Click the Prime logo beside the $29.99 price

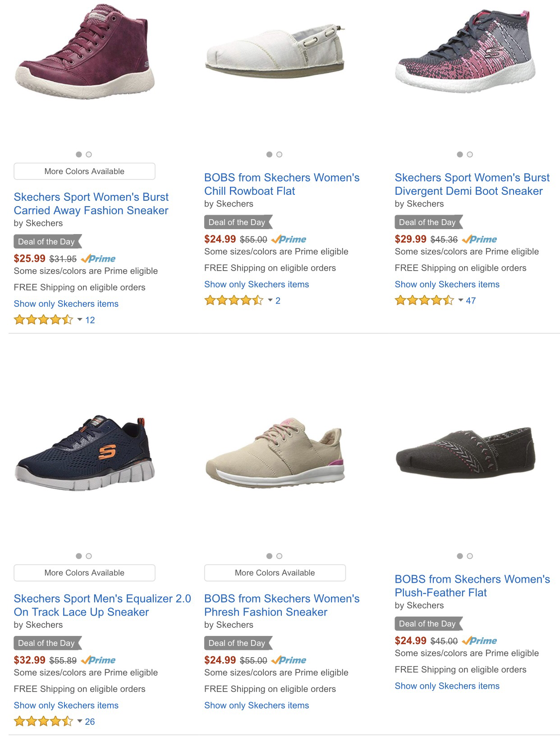coord(480,240)
